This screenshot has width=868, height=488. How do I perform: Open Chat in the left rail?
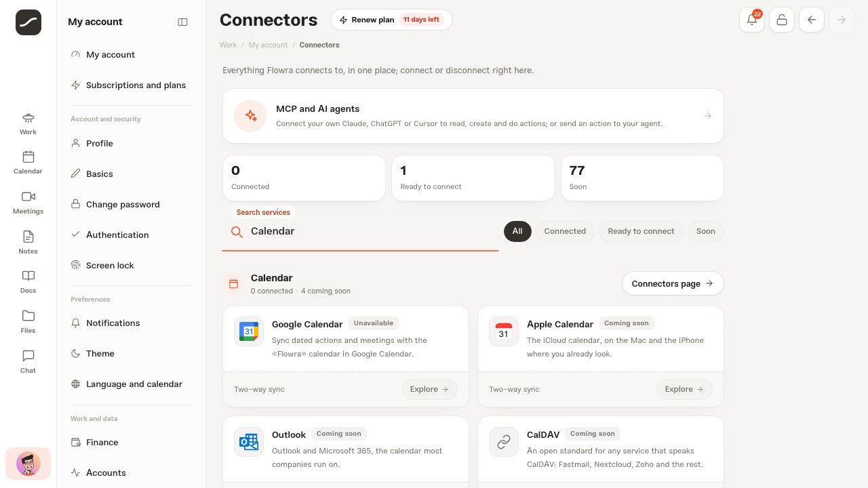pyautogui.click(x=28, y=363)
